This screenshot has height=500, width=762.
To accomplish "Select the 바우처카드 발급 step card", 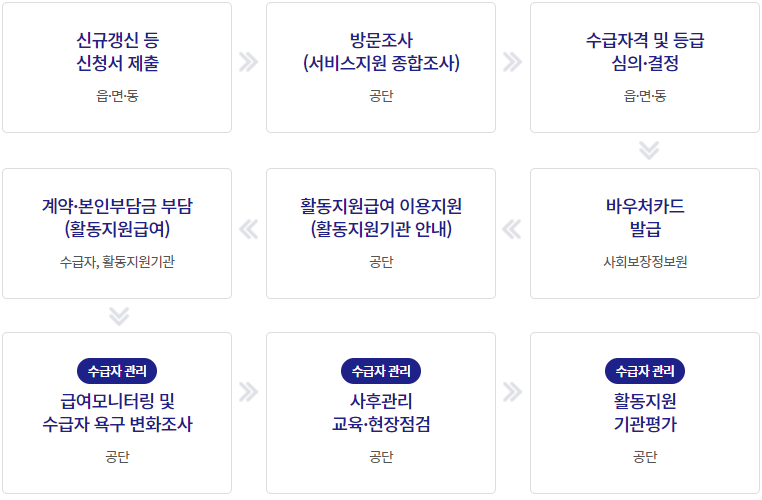I will pyautogui.click(x=645, y=234).
